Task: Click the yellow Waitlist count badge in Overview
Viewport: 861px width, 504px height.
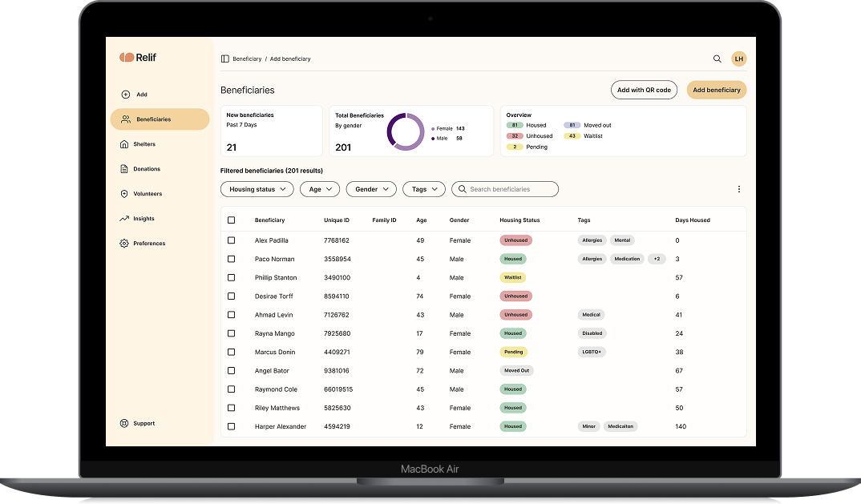Action: tap(572, 136)
